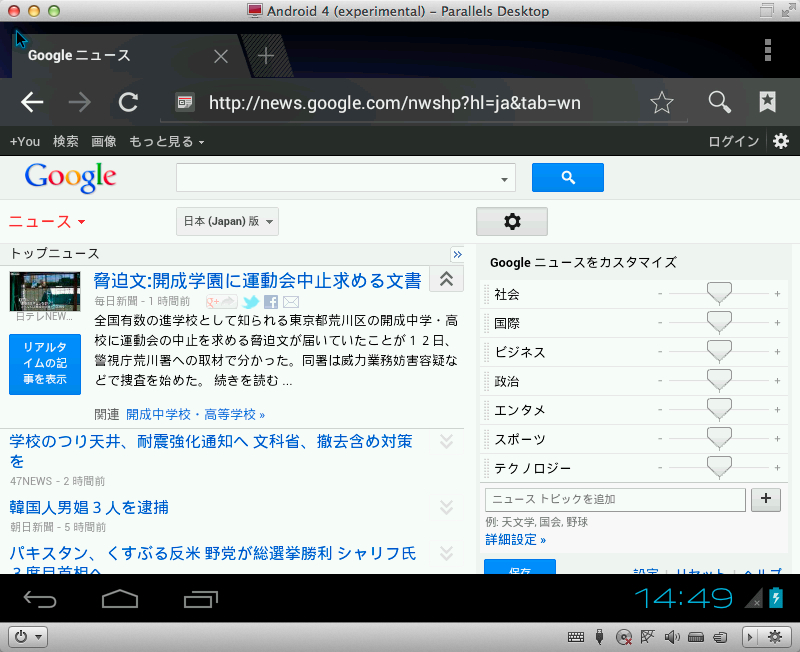Click 検索 in the Google bar
Screen dimensions: 800x652
pos(65,141)
